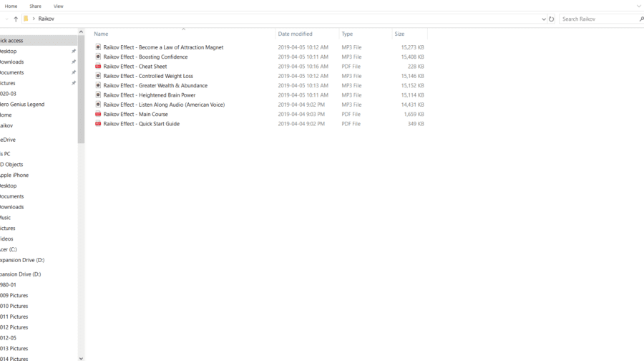Select file Raikov Effect - Quick Start Guide
This screenshot has height=361, width=644.
click(141, 124)
